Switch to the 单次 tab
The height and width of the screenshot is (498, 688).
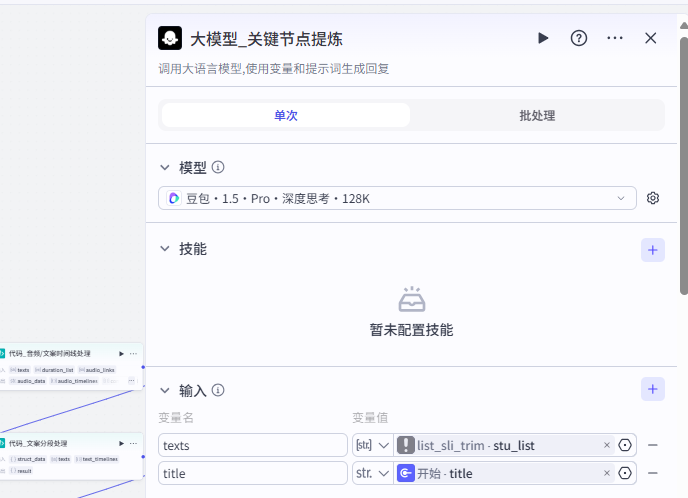(286, 115)
